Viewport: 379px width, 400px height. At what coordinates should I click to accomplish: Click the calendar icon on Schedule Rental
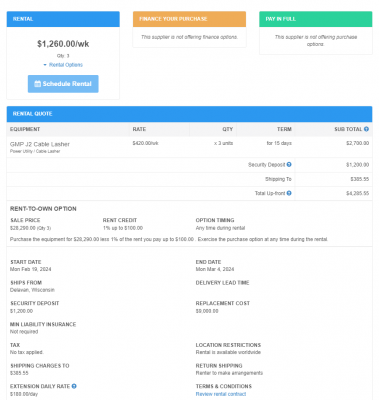[38, 84]
